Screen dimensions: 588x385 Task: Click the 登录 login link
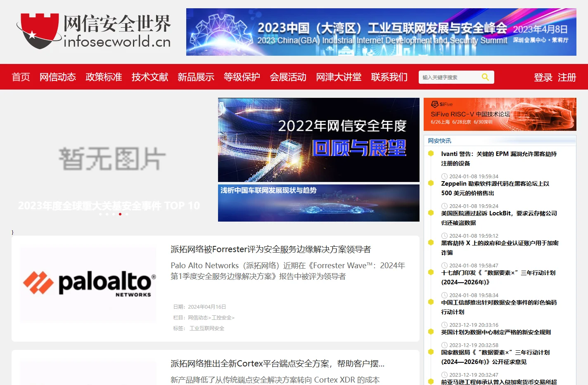pyautogui.click(x=543, y=77)
